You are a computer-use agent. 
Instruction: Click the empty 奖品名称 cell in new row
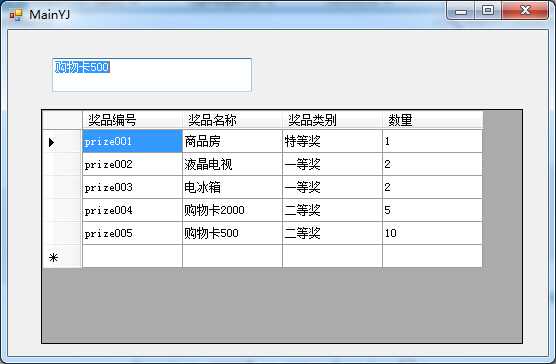pos(232,256)
